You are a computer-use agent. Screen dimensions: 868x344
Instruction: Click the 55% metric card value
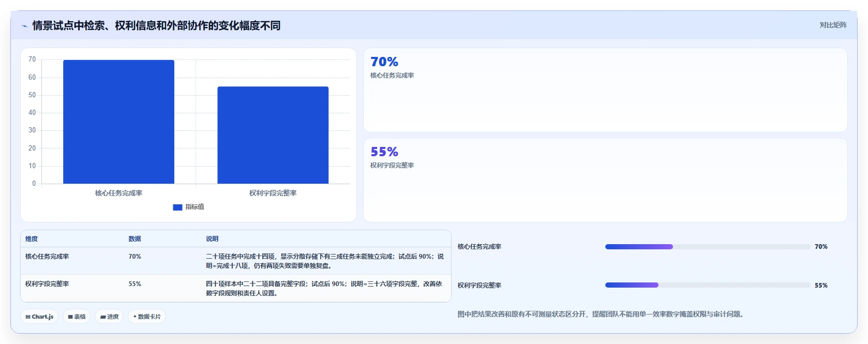384,152
